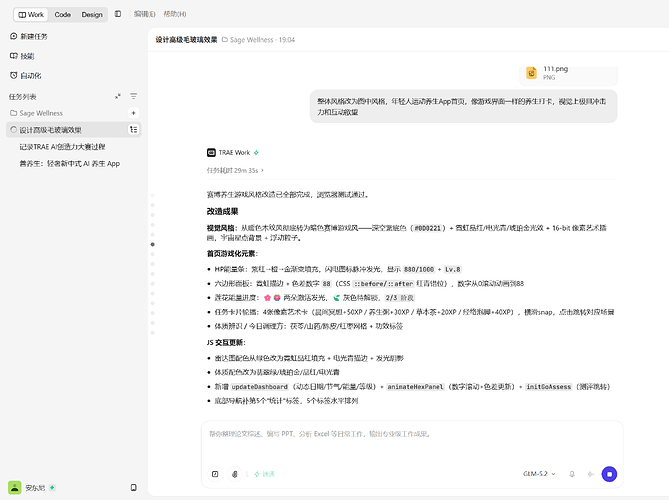Stop generation with the purple button
Screen dimensions: 669x500
609,474
